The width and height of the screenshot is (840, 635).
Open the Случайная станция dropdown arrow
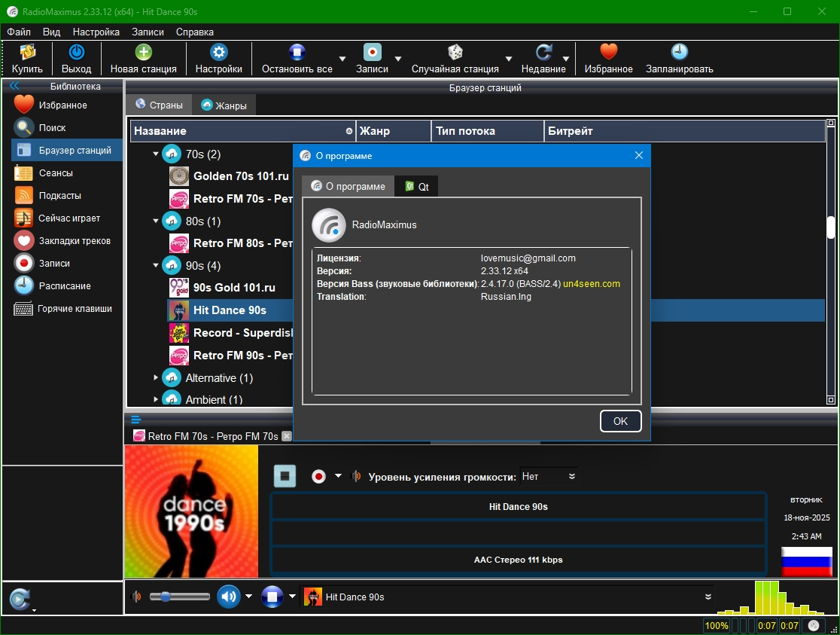508,59
